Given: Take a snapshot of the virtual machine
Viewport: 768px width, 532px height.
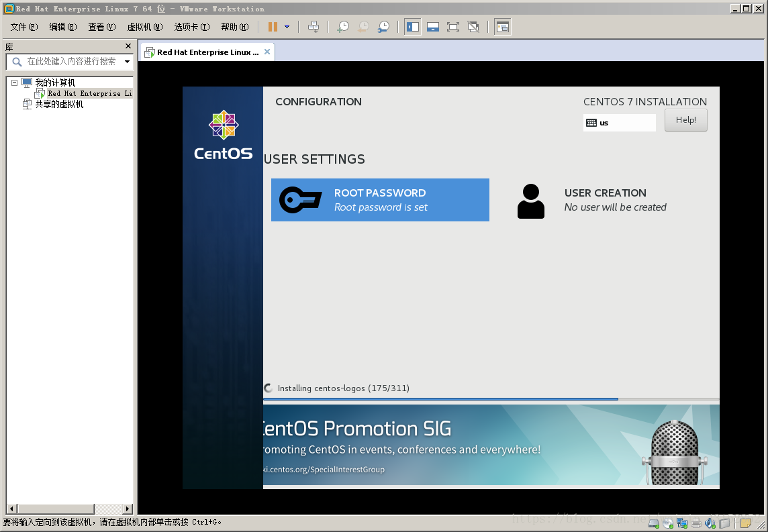Looking at the screenshot, I should [x=343, y=27].
